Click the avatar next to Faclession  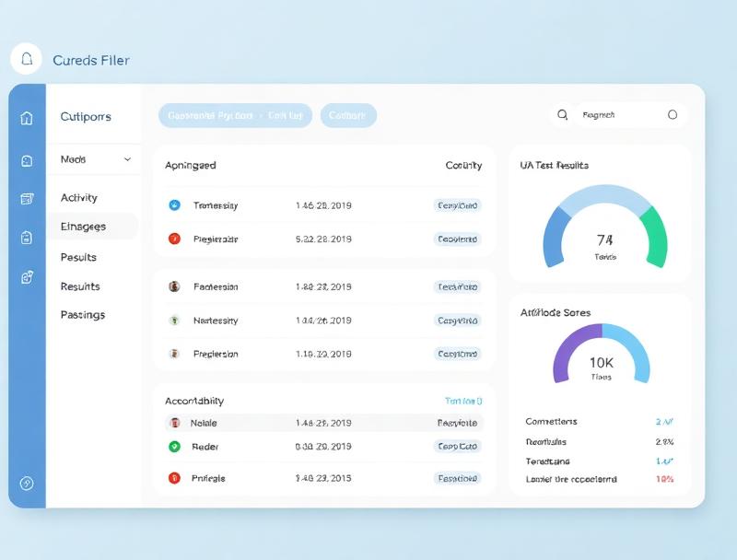pyautogui.click(x=174, y=286)
